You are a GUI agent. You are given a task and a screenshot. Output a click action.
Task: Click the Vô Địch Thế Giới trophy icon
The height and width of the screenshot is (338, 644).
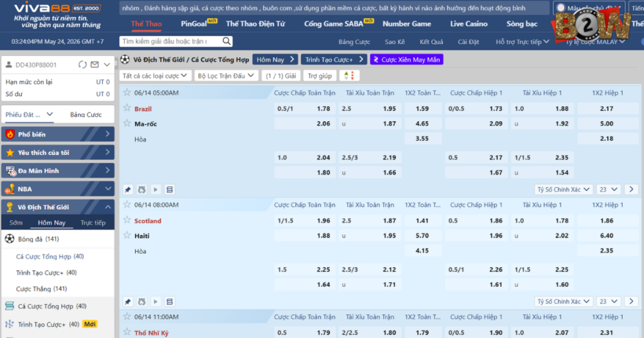point(10,207)
